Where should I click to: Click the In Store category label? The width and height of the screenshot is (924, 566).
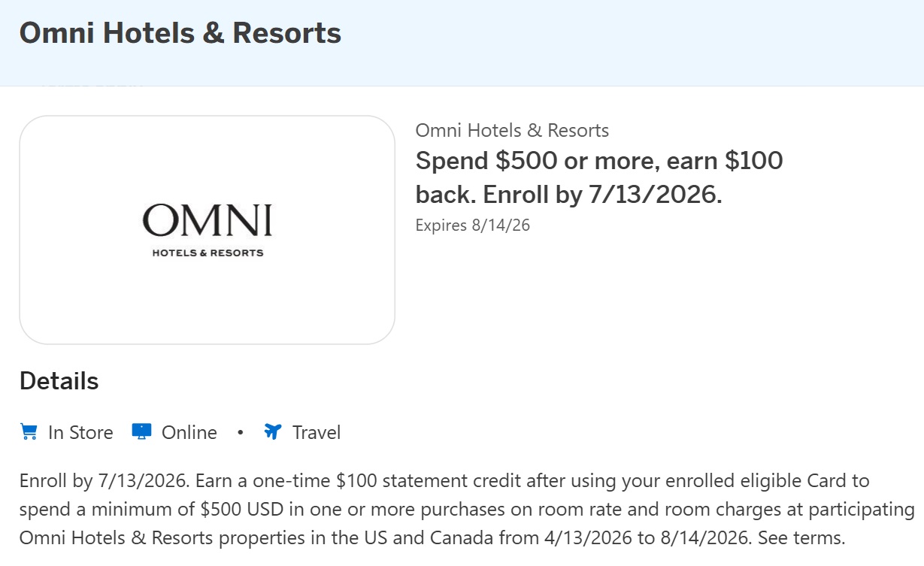coord(80,432)
